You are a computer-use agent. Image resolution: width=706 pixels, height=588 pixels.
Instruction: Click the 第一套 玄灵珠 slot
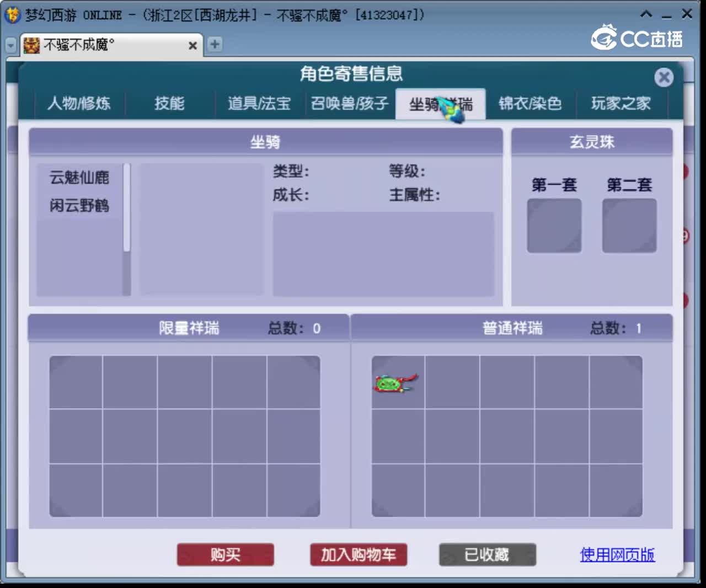click(x=554, y=226)
